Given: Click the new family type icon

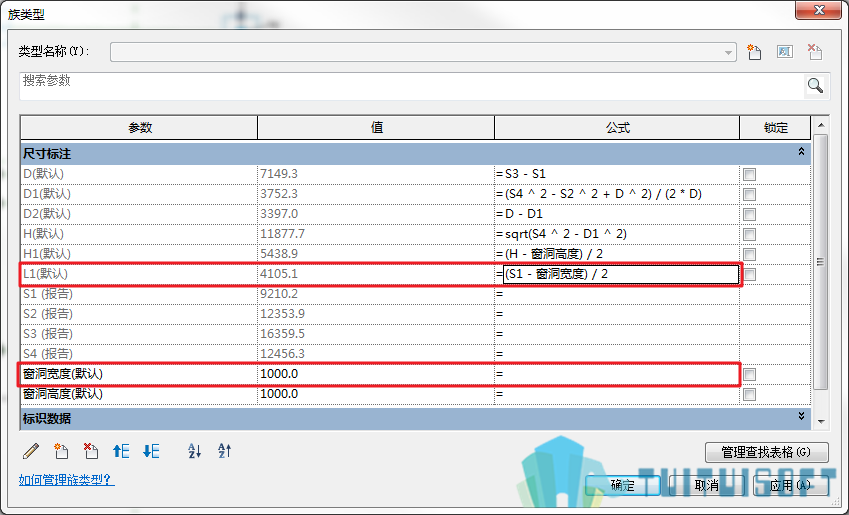Looking at the screenshot, I should click(x=754, y=52).
